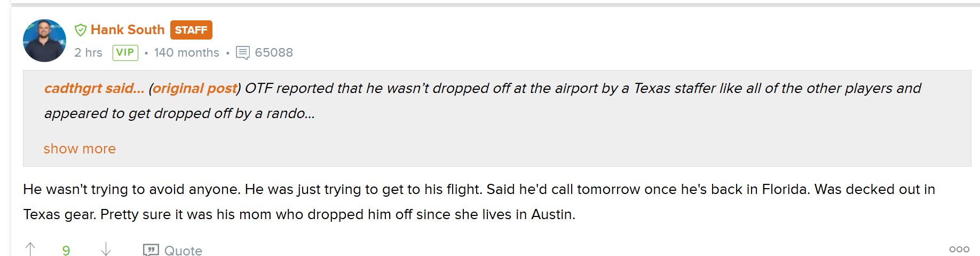Upvote Hank South's post

click(x=30, y=249)
